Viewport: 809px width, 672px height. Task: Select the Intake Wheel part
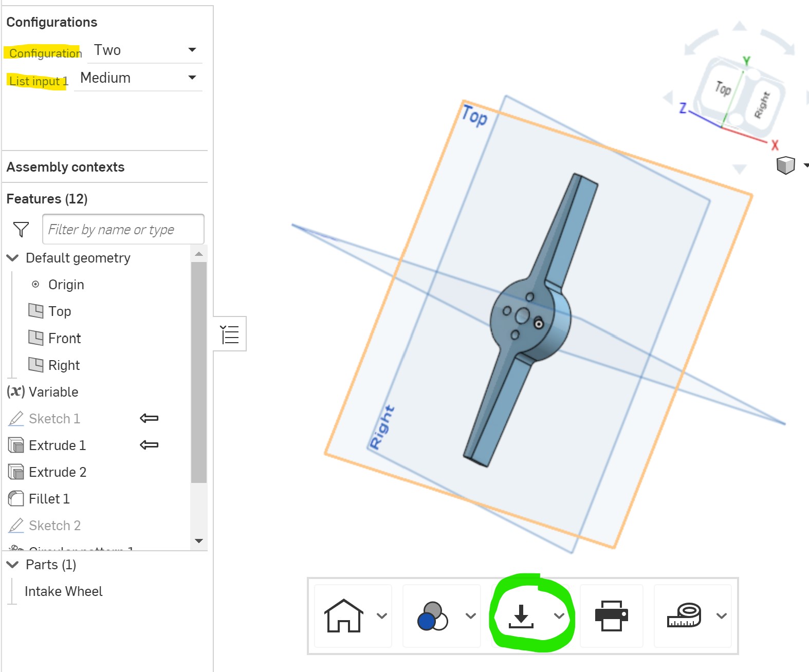pyautogui.click(x=64, y=591)
